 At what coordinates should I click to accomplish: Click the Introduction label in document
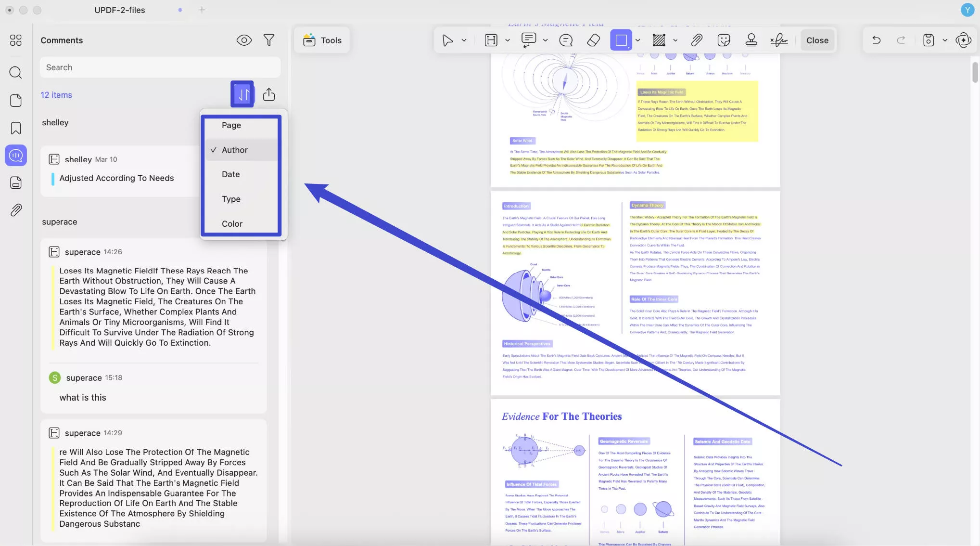(516, 206)
